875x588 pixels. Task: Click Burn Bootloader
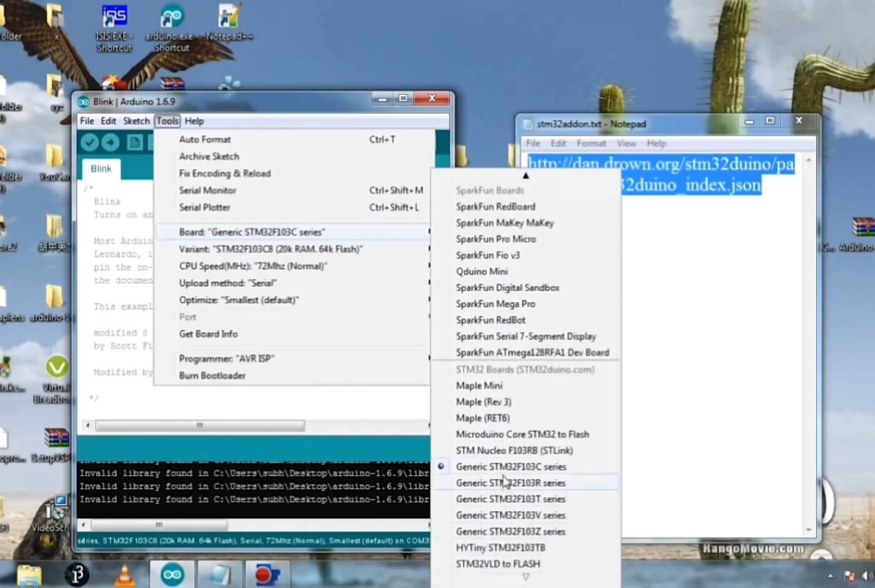click(212, 375)
